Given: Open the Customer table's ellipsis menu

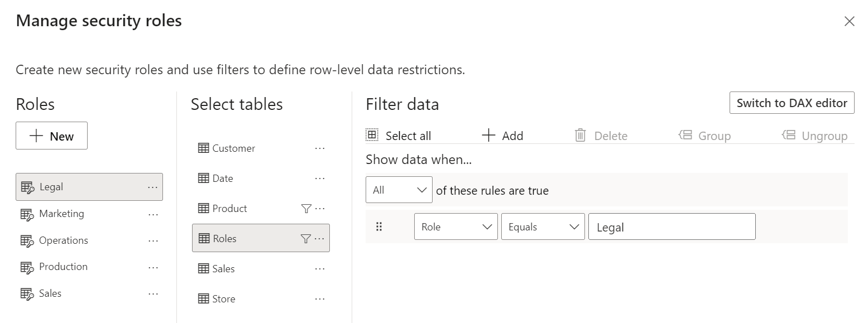Looking at the screenshot, I should 320,148.
